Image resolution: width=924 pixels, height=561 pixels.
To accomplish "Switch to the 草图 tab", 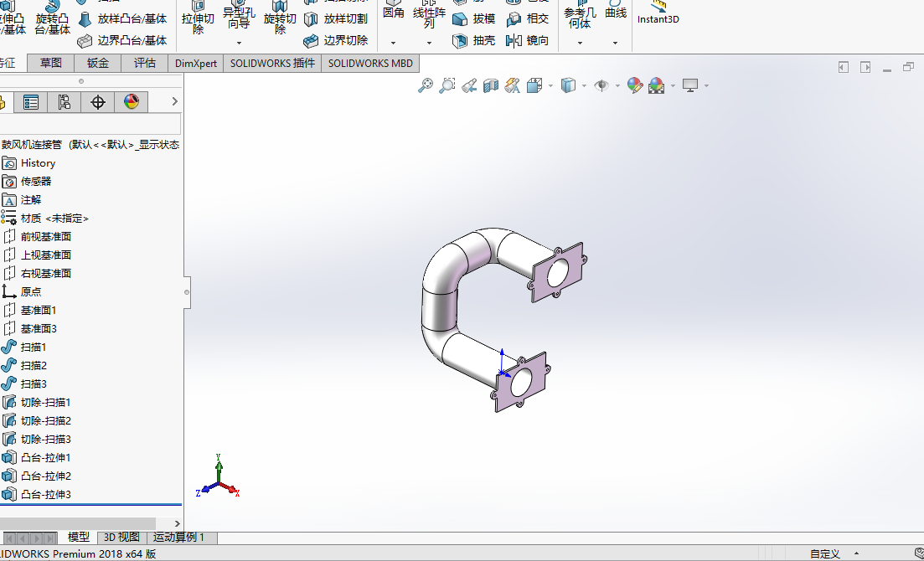I will [50, 63].
